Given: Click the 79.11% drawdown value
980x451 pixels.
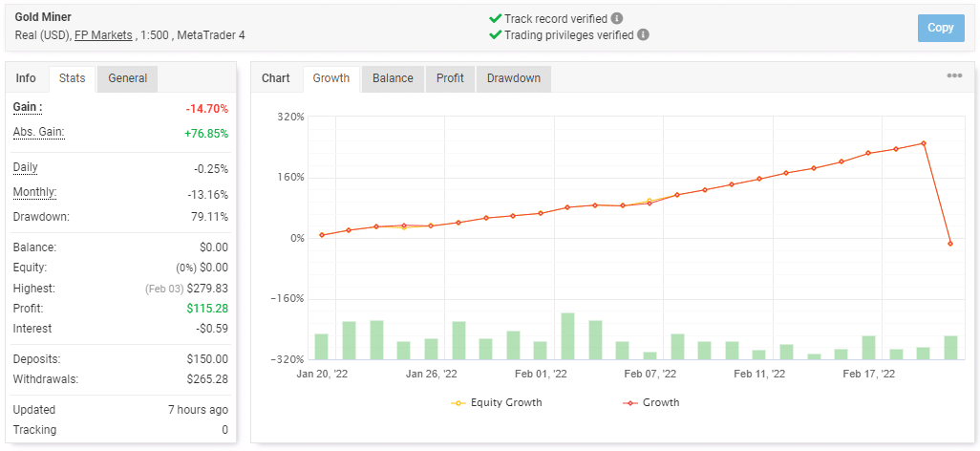Looking at the screenshot, I should pos(211,217).
